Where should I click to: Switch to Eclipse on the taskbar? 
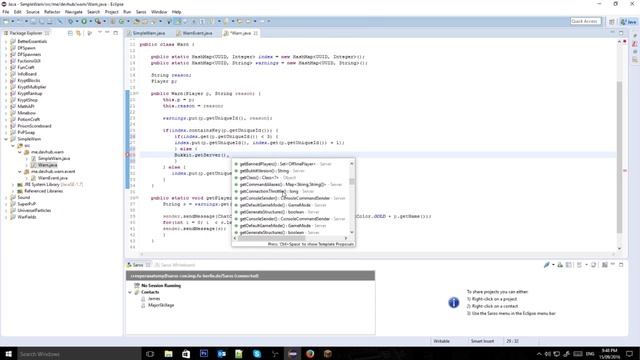click(292, 354)
